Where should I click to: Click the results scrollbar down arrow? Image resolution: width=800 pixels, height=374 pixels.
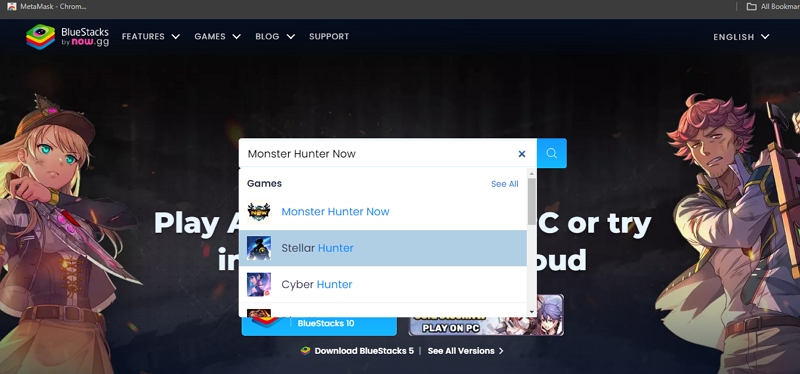[x=532, y=312]
